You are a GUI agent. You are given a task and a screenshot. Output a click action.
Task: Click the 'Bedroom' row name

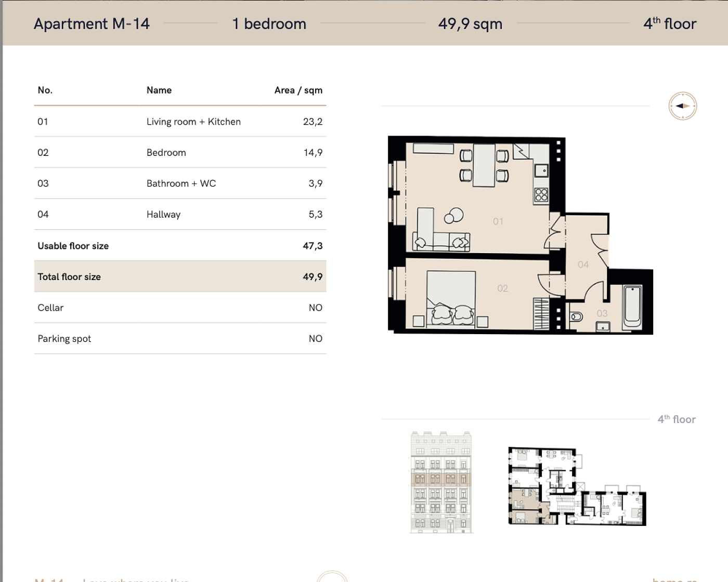166,152
